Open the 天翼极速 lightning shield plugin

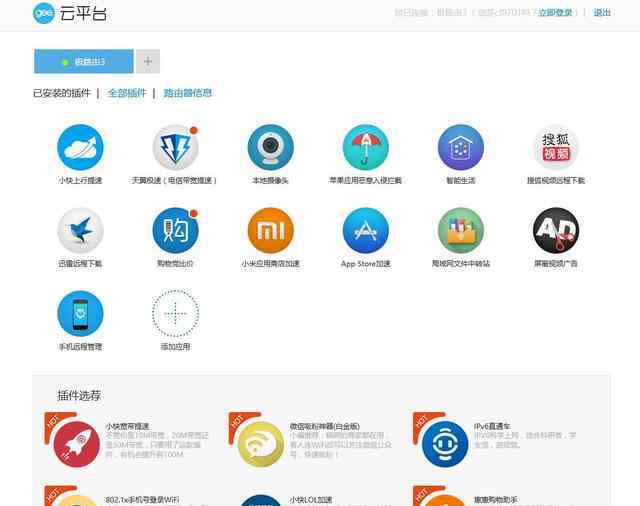(176, 147)
